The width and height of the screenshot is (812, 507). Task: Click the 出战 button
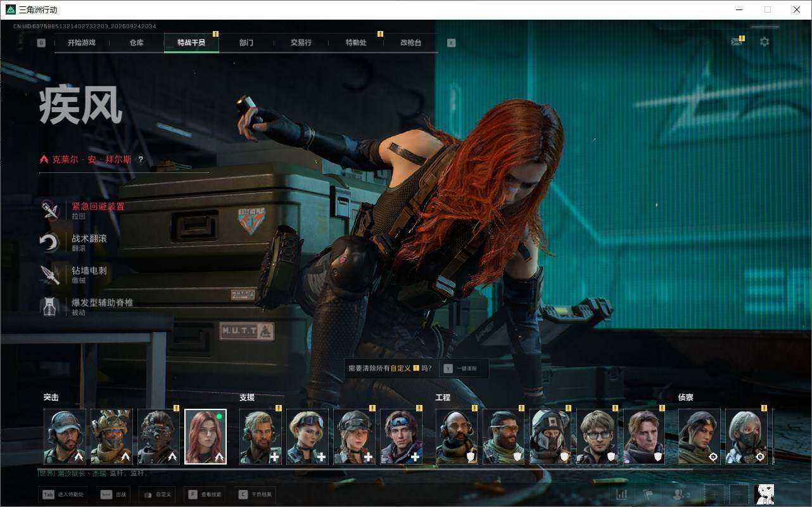[x=113, y=494]
